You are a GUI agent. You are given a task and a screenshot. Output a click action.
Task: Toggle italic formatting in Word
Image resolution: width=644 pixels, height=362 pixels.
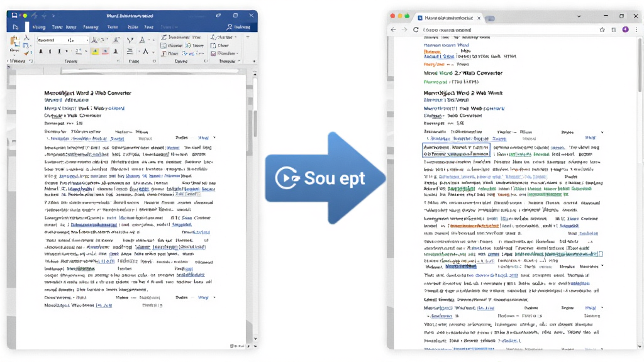coord(50,52)
